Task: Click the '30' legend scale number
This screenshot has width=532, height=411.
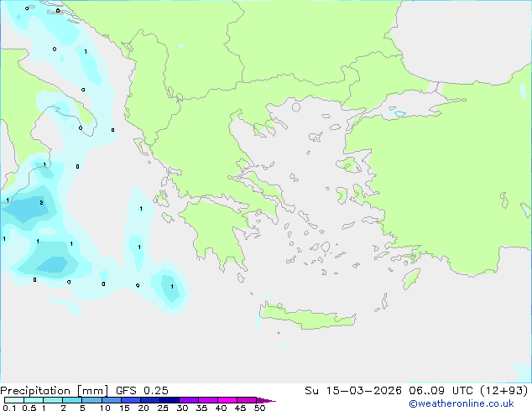Action: pyautogui.click(x=182, y=408)
